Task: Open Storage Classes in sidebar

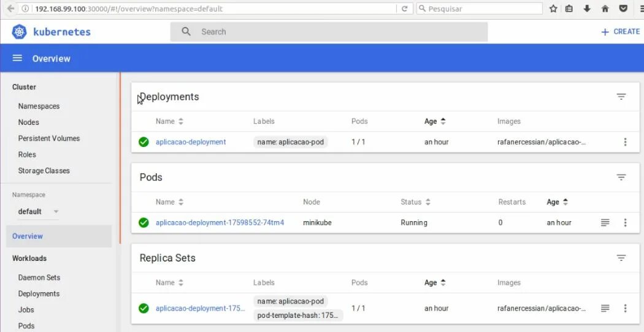Action: point(44,171)
